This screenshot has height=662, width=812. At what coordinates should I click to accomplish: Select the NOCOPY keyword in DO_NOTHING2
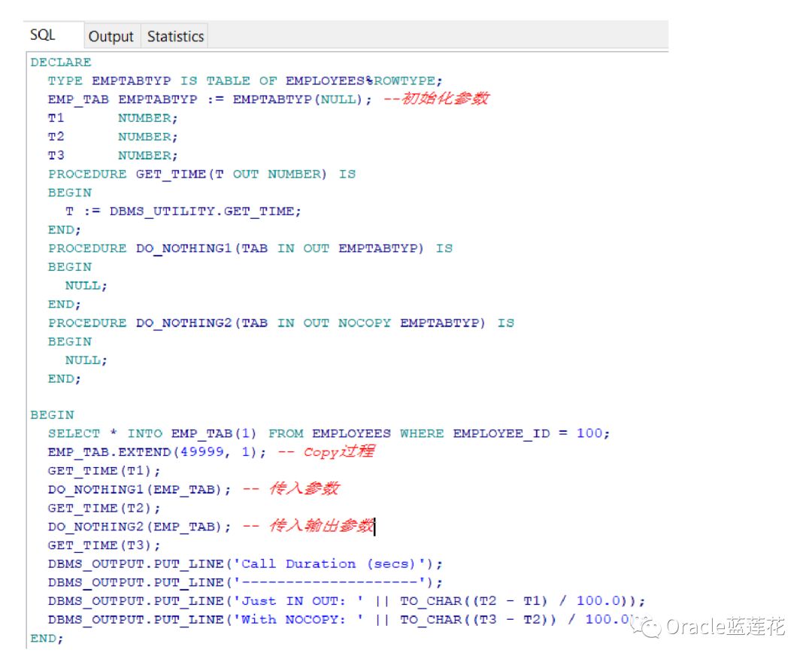[365, 323]
